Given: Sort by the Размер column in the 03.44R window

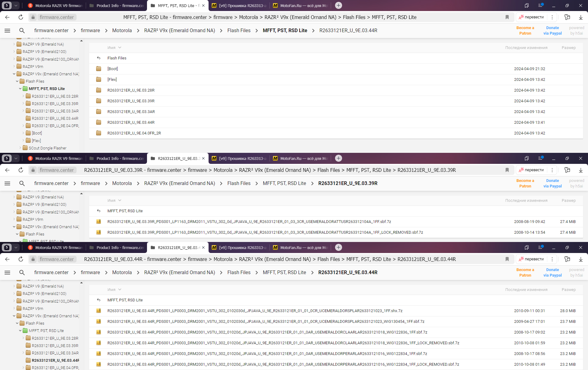Looking at the screenshot, I should (x=568, y=289).
